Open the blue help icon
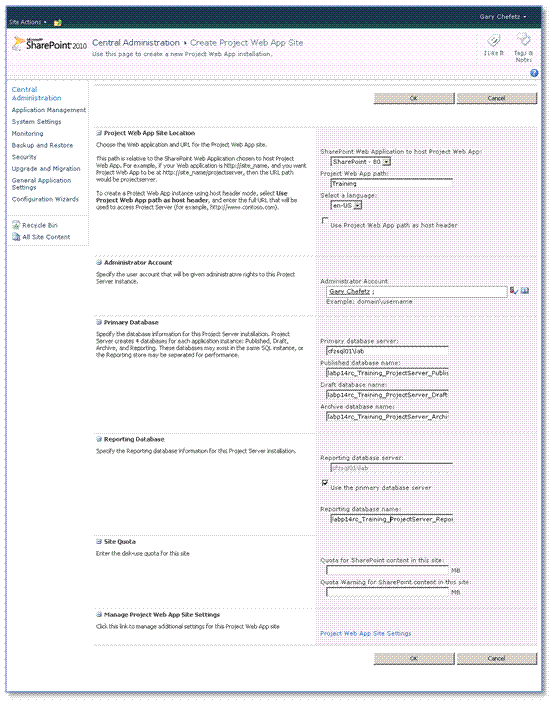Image resolution: width=553 pixels, height=703 pixels. 534,73
